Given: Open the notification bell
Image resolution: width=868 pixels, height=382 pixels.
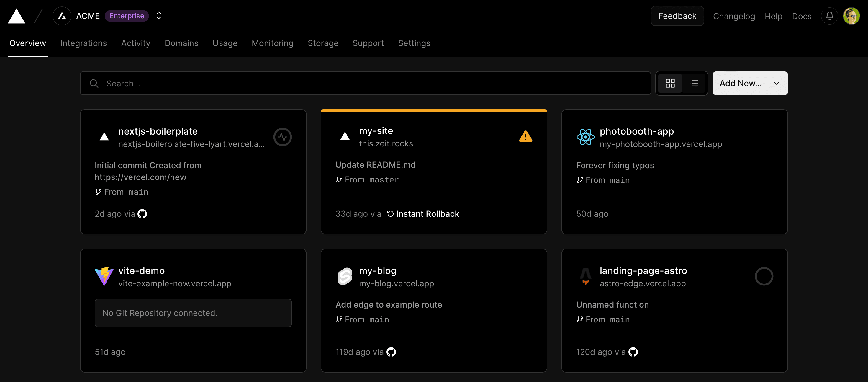Looking at the screenshot, I should pos(829,16).
